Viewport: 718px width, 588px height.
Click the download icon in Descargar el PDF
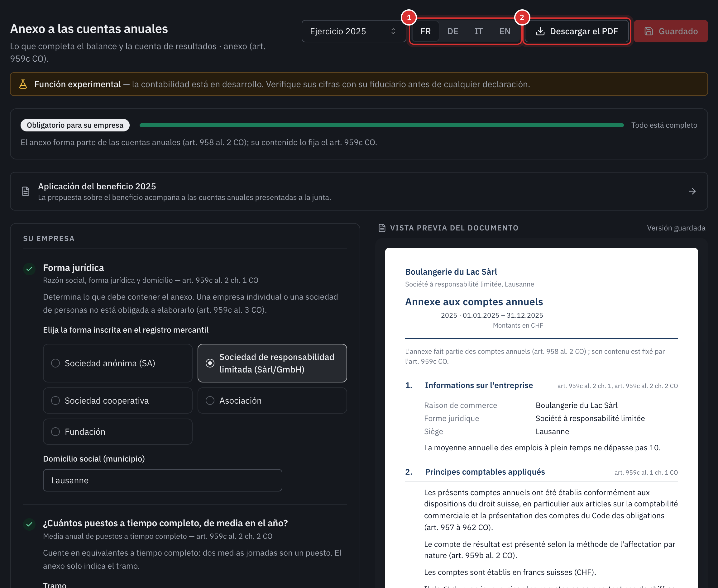540,31
